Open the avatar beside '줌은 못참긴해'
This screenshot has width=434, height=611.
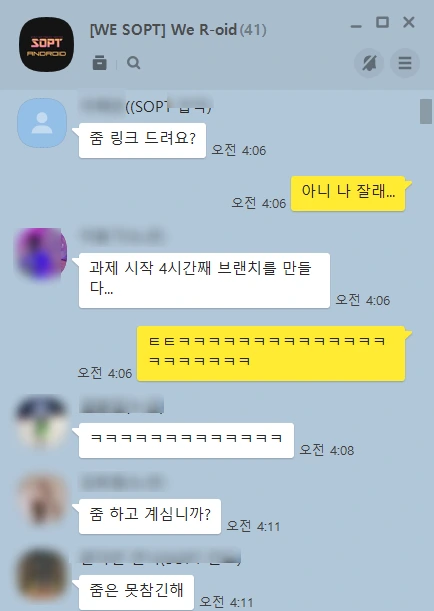point(42,574)
